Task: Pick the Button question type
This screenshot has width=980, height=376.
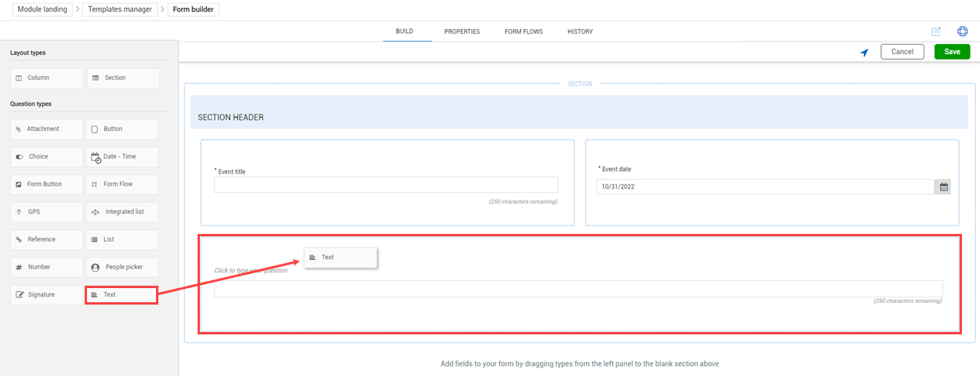Action: tap(122, 129)
